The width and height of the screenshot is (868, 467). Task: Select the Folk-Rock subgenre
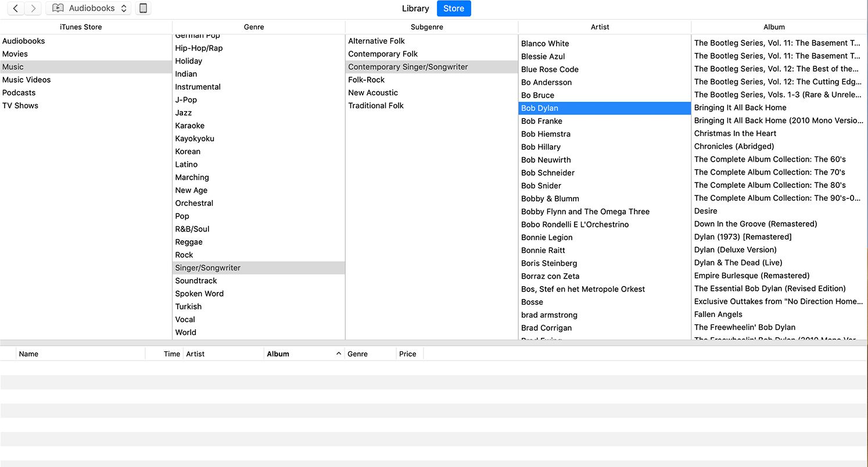coord(432,80)
